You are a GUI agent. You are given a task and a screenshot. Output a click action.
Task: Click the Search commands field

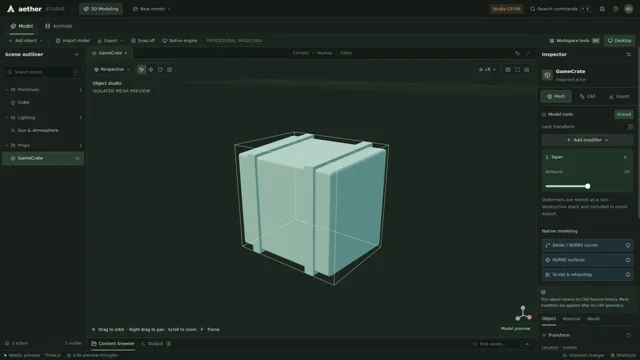(x=560, y=9)
